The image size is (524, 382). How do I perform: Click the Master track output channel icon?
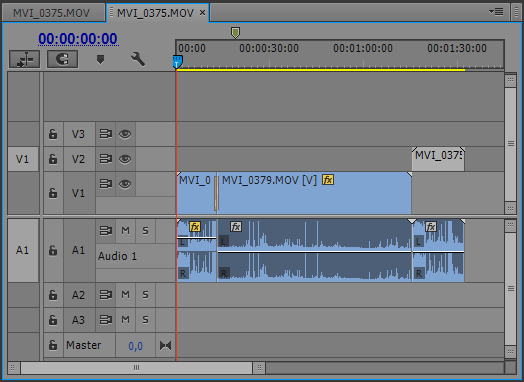(x=165, y=345)
